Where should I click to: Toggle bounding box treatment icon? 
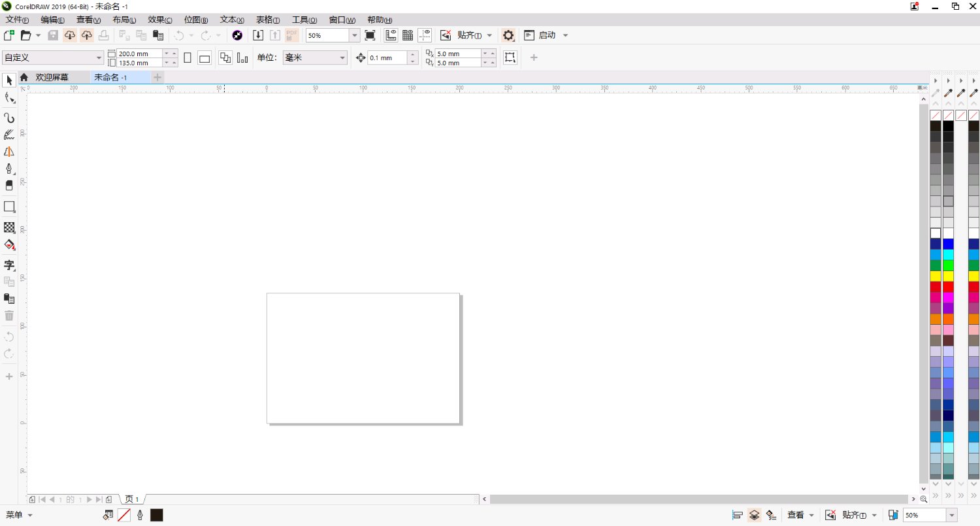click(x=510, y=58)
